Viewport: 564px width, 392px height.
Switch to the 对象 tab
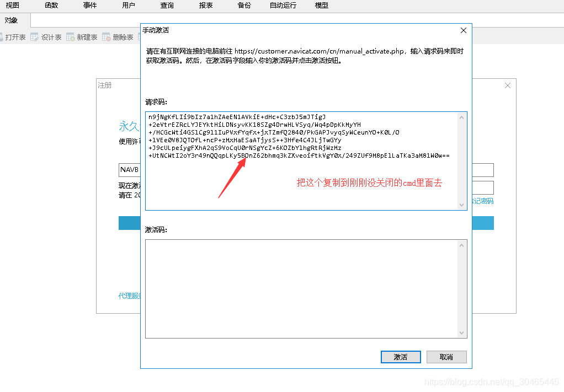pyautogui.click(x=11, y=20)
